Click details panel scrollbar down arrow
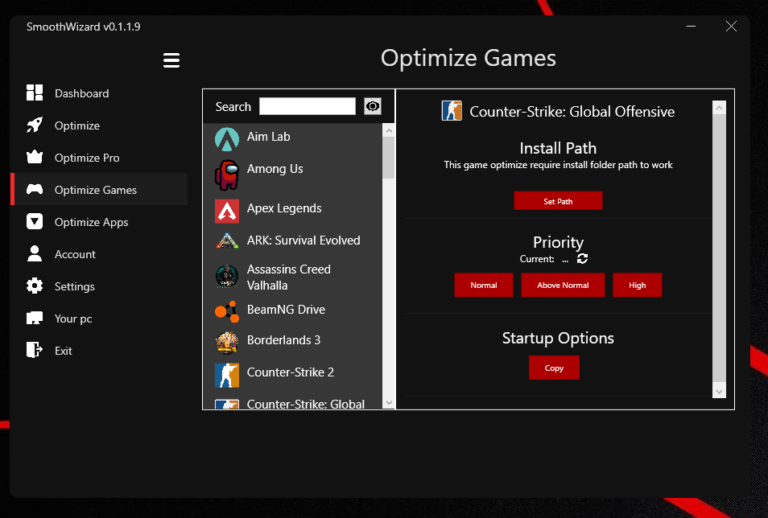 [719, 391]
